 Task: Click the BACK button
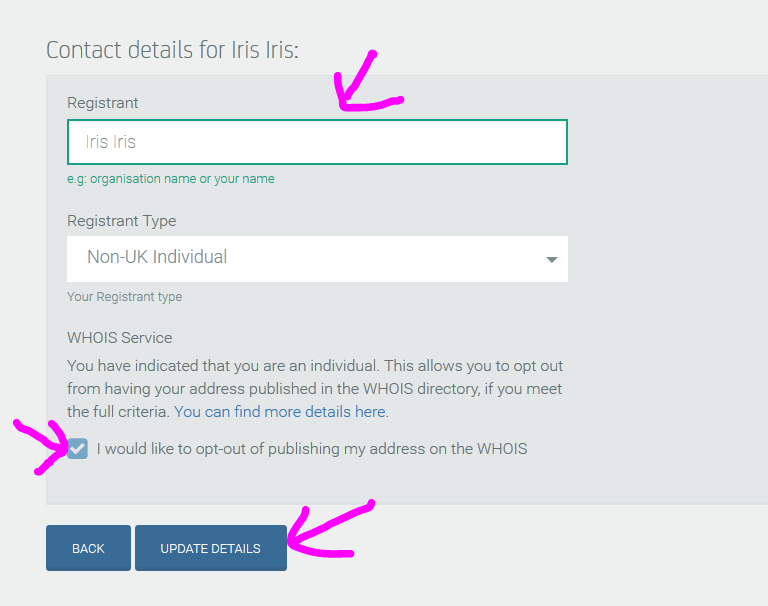tap(88, 548)
